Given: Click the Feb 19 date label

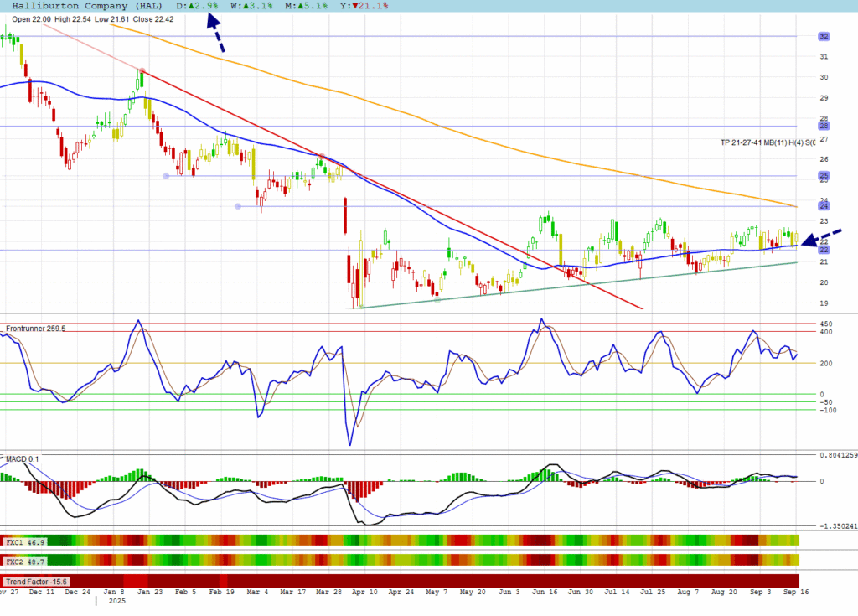Looking at the screenshot, I should click(221, 592).
